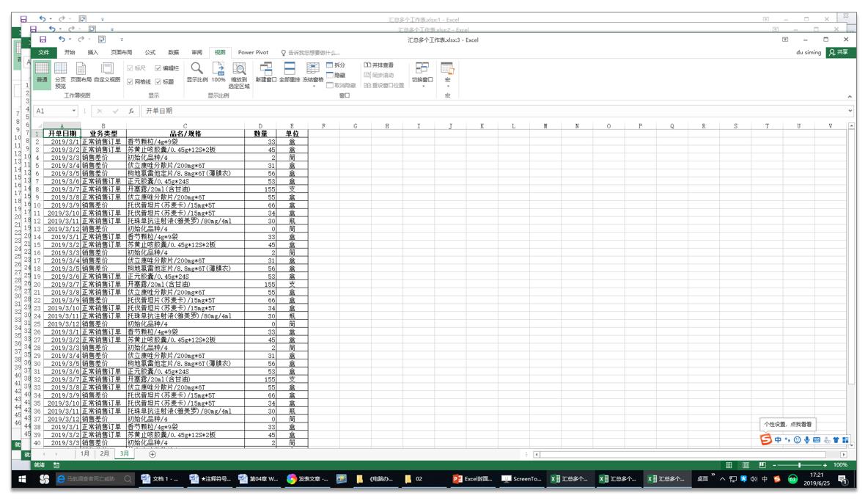Image resolution: width=868 pixels, height=501 pixels.
Task: Toggle the Gridlines (网格线) checkbox
Action: 130,82
